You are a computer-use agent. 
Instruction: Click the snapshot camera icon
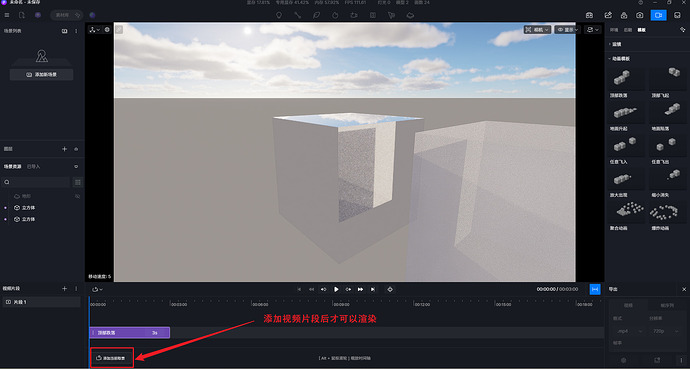pos(640,15)
